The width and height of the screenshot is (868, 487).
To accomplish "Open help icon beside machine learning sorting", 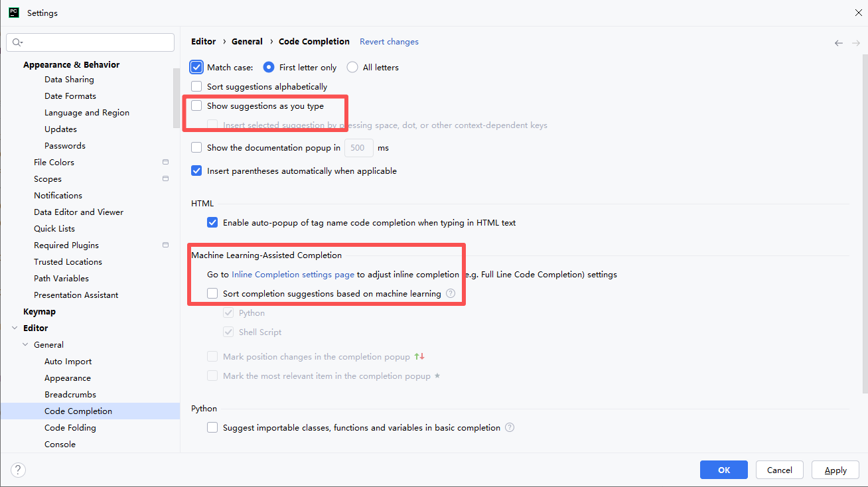I will [x=451, y=293].
